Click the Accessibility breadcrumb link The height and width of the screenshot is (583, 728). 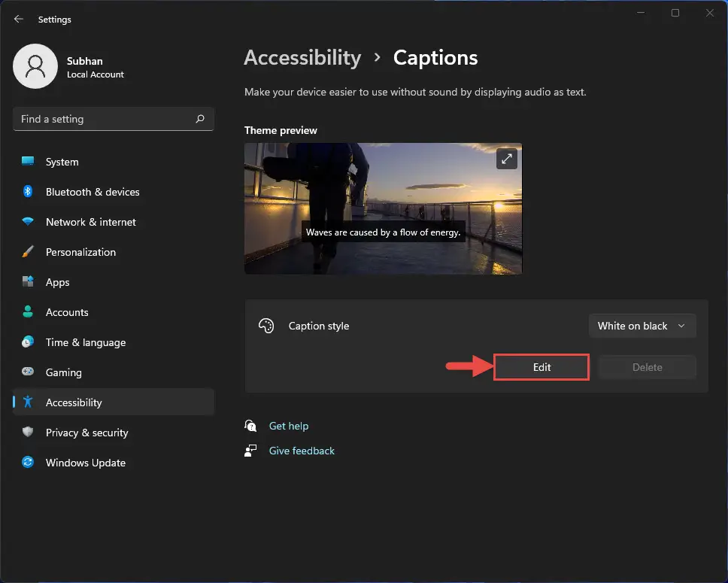(x=303, y=58)
